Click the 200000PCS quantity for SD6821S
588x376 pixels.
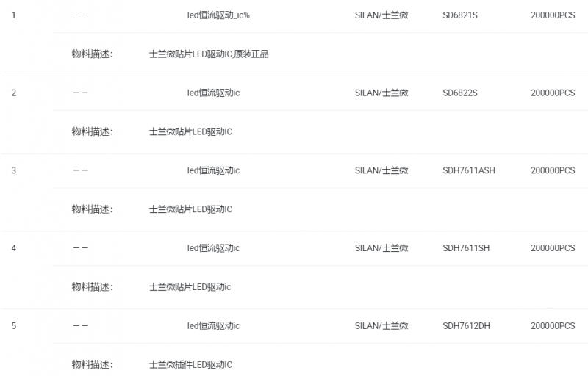pos(553,15)
